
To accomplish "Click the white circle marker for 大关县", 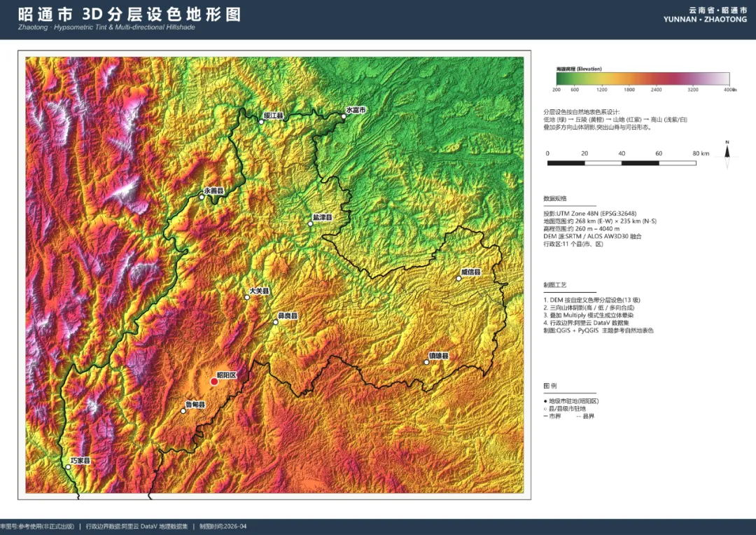I will point(247,297).
